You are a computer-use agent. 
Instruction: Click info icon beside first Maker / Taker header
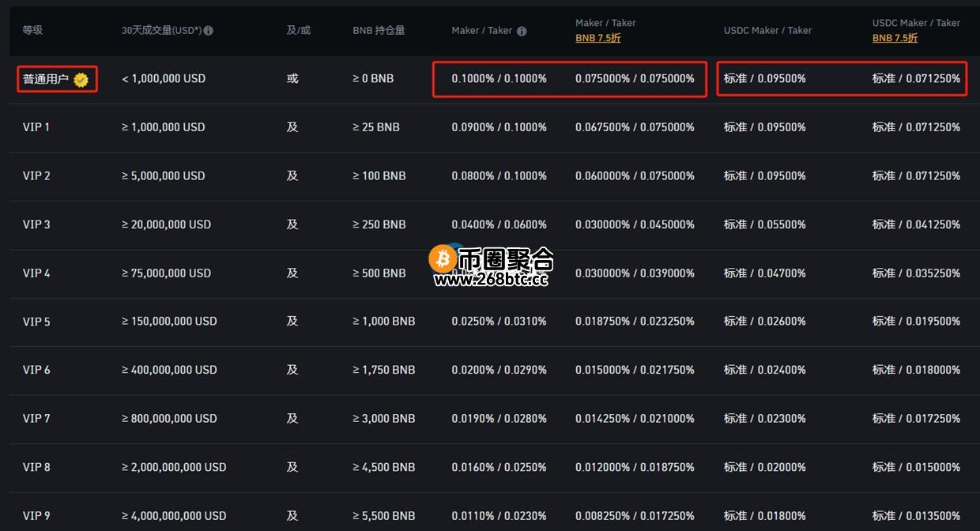click(x=522, y=31)
